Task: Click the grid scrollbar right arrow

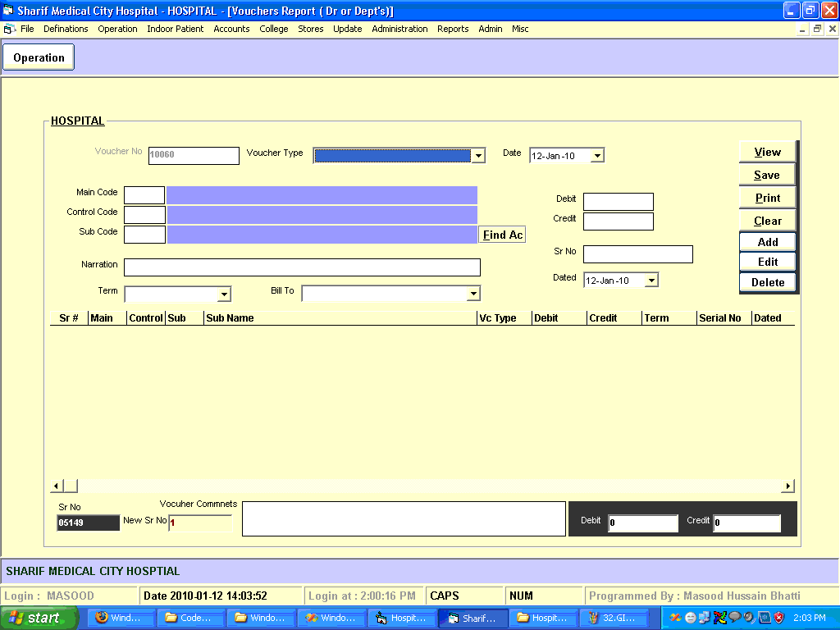Action: [787, 486]
